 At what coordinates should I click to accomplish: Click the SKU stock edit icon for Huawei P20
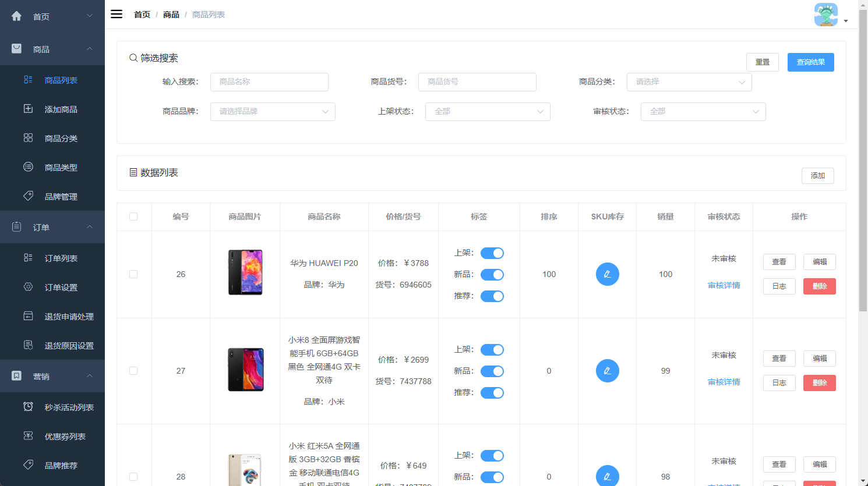coord(607,274)
